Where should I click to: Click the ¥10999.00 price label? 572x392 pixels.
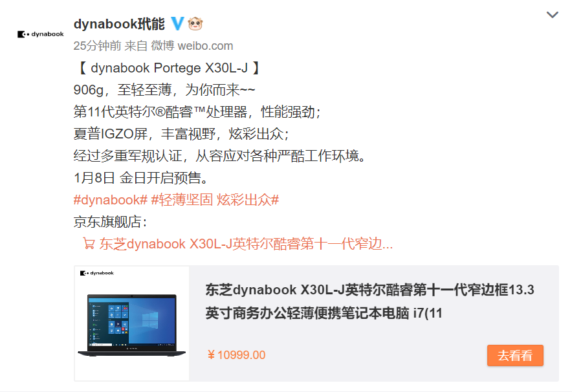point(236,355)
